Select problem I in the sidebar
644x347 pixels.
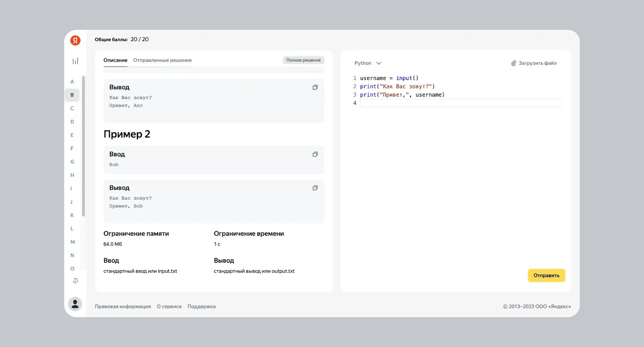point(72,189)
